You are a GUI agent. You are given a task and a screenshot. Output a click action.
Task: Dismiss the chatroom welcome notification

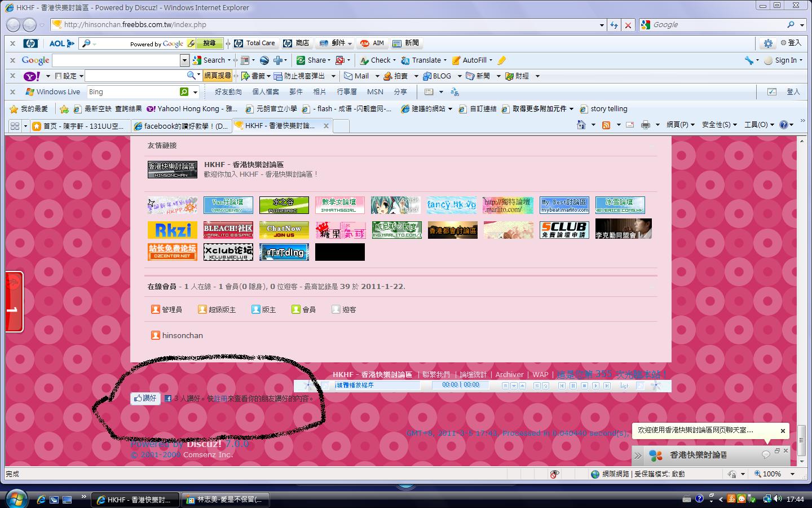click(x=783, y=431)
